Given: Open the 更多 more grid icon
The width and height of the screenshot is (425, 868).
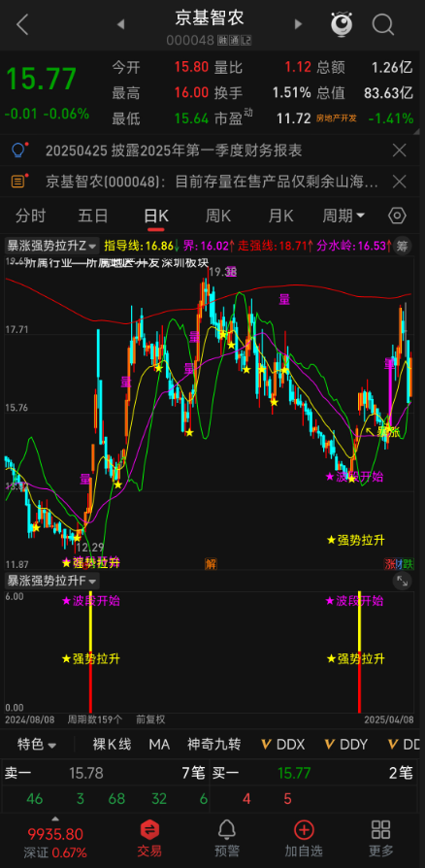Looking at the screenshot, I should (381, 838).
